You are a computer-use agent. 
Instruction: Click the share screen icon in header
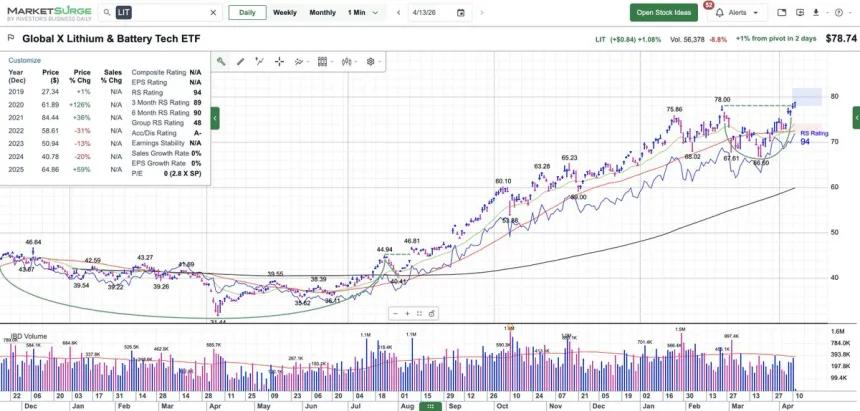point(800,12)
